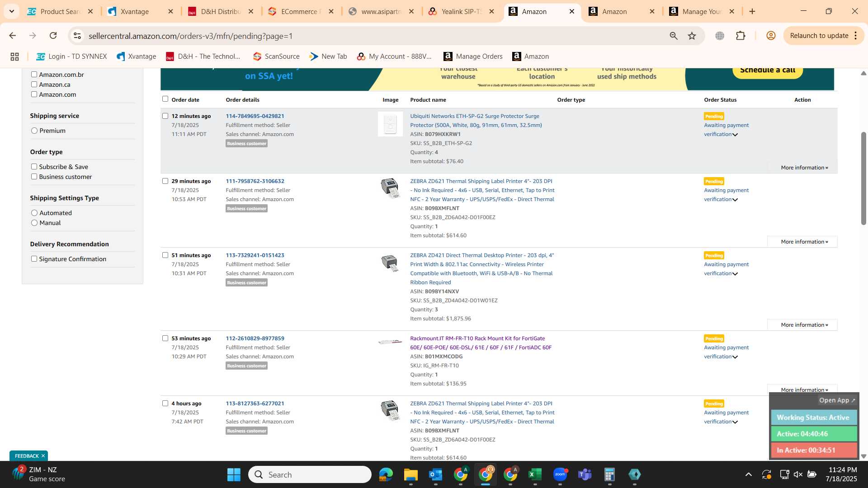Image resolution: width=868 pixels, height=488 pixels.
Task: Expand Awaiting payment status for Ubiquiti order
Action: 735,135
